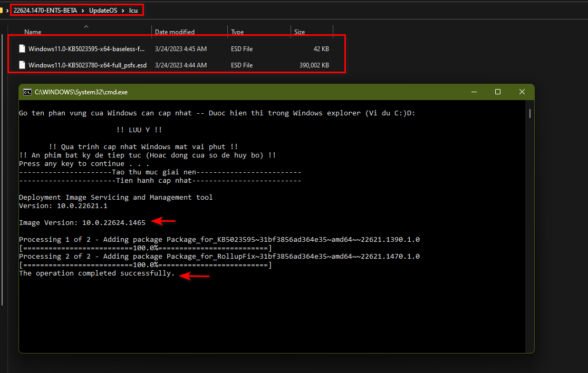Image resolution: width=588 pixels, height=373 pixels.
Task: Click the 42 KB size cell
Action: (x=321, y=48)
